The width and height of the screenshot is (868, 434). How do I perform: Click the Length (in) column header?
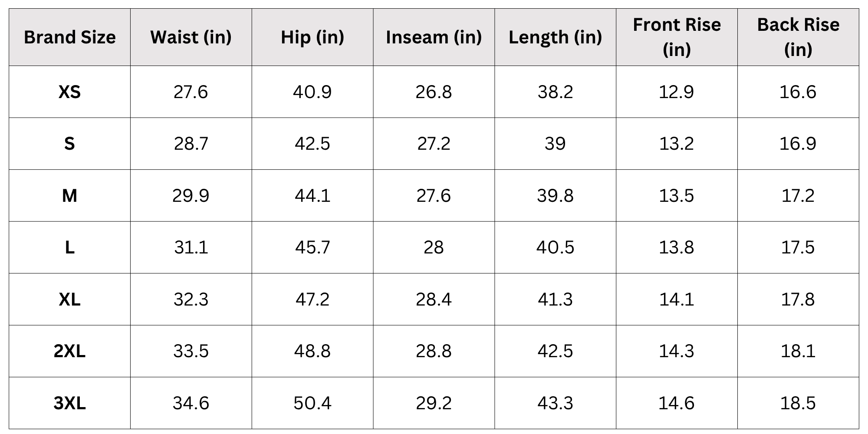tap(555, 37)
